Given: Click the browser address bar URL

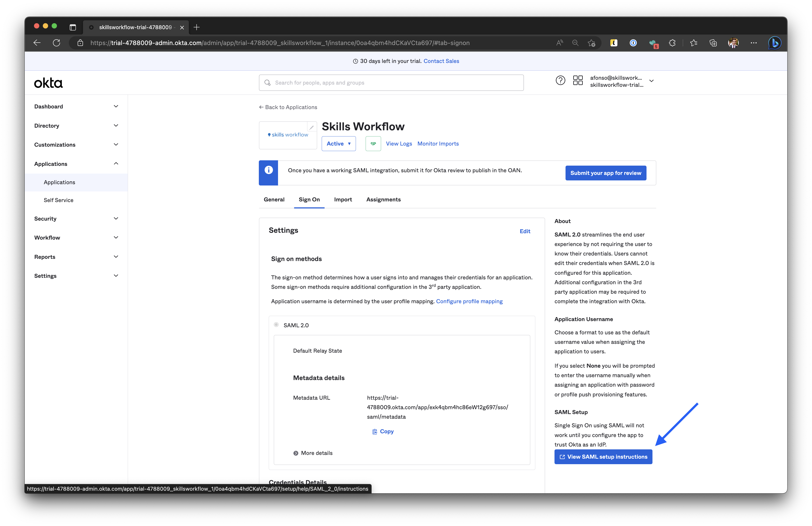Looking at the screenshot, I should 280,43.
